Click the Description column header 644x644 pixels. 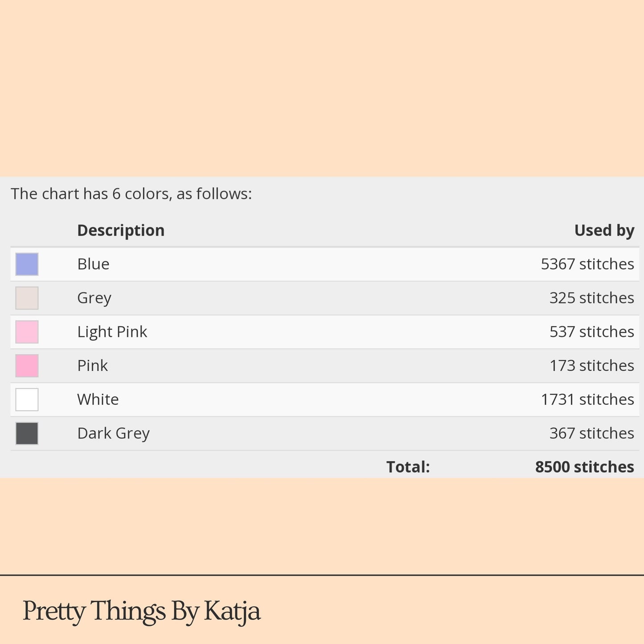tap(121, 230)
